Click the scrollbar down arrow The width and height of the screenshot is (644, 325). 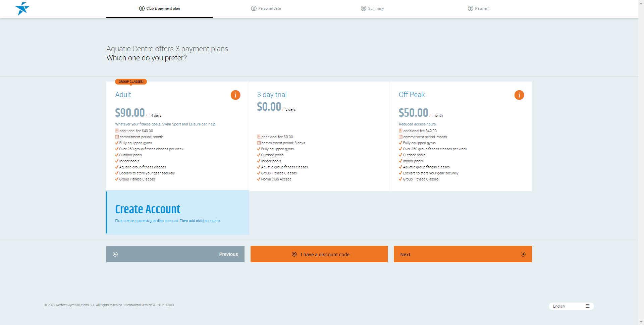641,322
